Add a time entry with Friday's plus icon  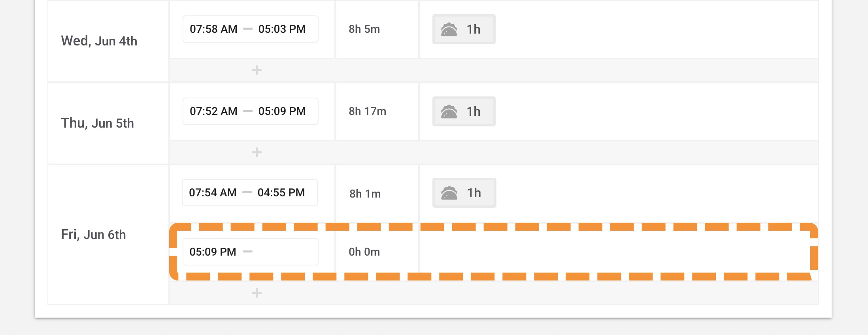pos(257,293)
